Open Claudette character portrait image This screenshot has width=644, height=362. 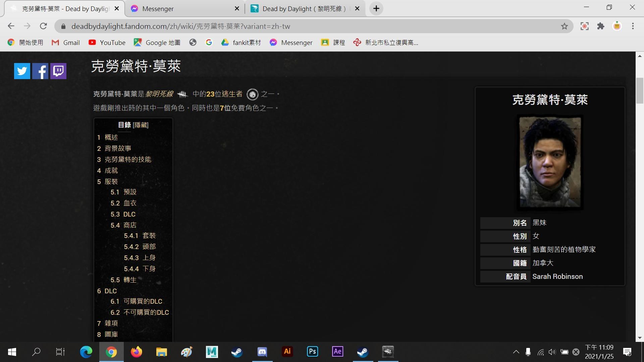coord(550,162)
